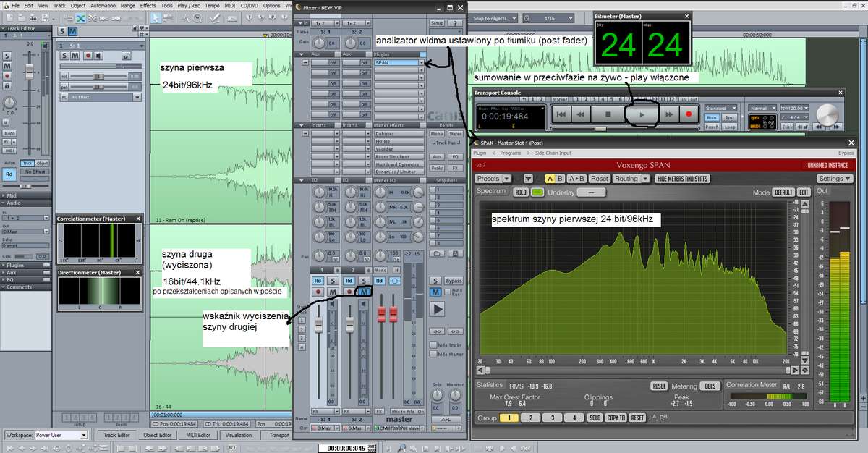Click Mode DEFAULT selector in SPAN
868x453 pixels.
[783, 192]
